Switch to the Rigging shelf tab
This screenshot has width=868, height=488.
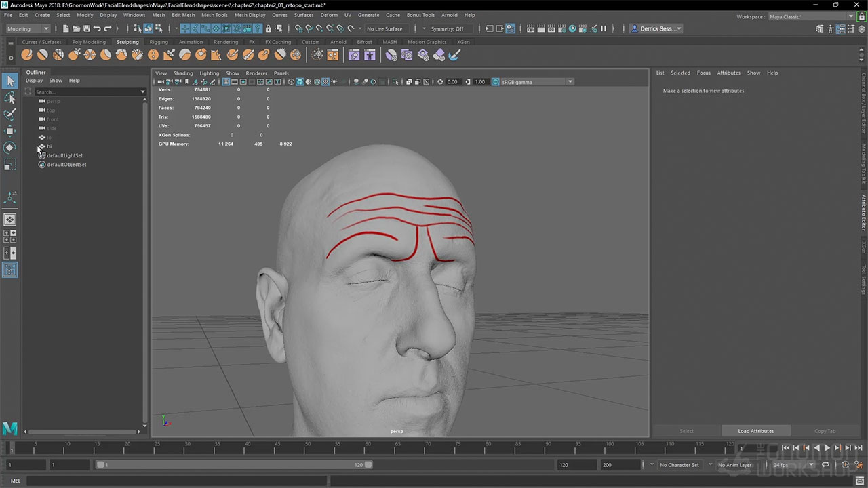[x=159, y=42]
